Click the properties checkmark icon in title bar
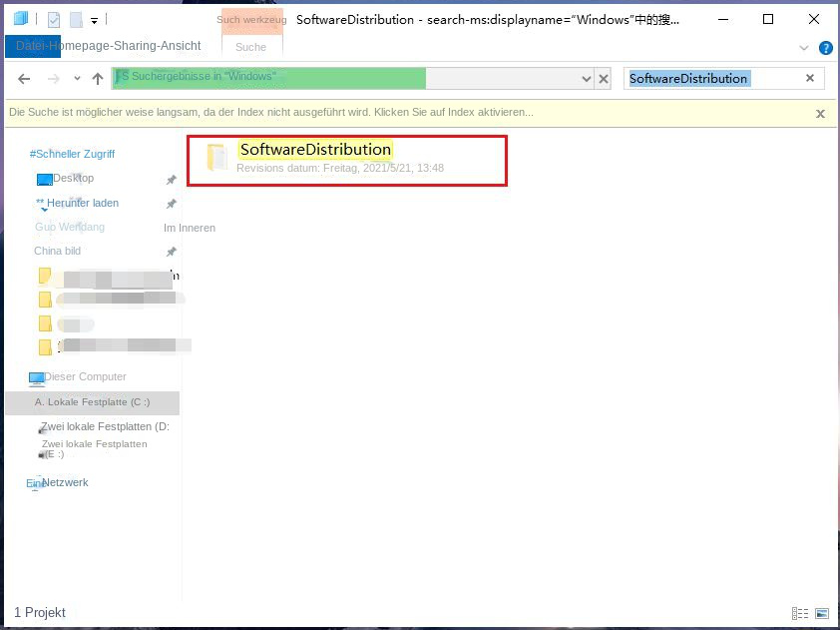The image size is (840, 630). point(54,19)
